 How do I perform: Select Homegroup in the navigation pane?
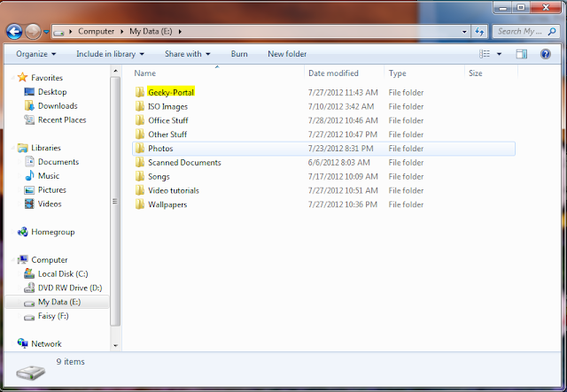(x=46, y=232)
